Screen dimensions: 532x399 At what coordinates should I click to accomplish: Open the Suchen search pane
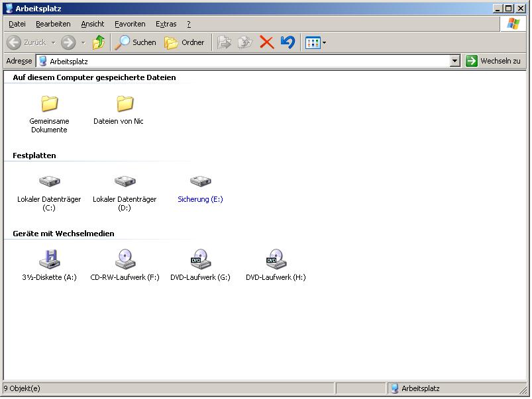[x=136, y=42]
